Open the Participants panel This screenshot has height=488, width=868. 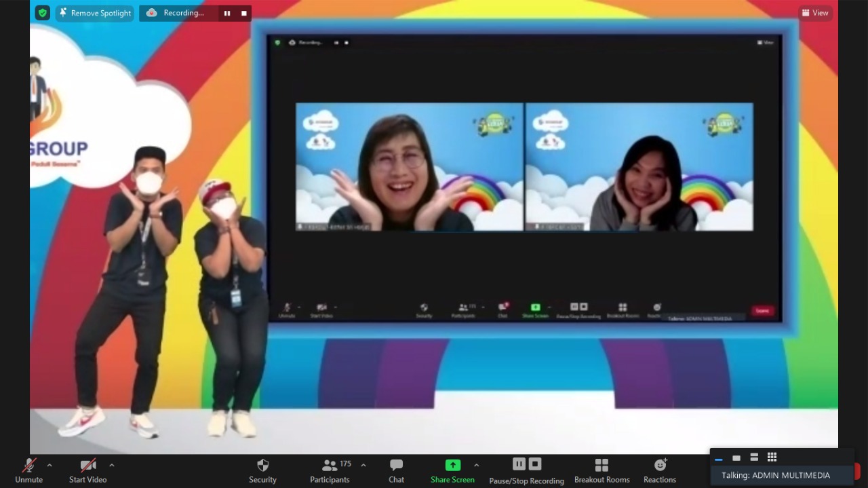[330, 470]
